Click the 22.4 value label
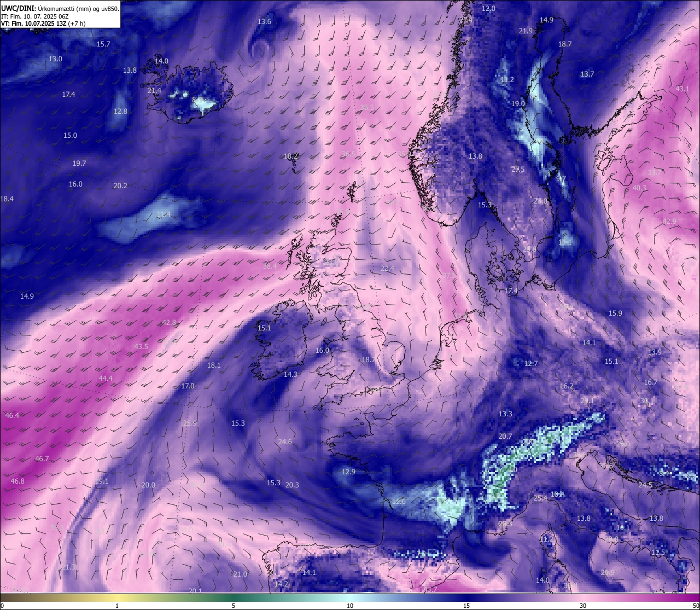 pos(387,268)
